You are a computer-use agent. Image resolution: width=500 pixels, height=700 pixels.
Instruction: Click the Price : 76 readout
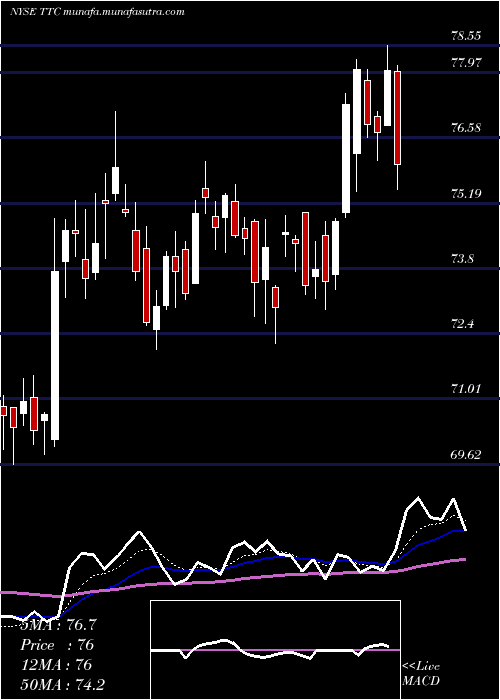click(x=57, y=645)
